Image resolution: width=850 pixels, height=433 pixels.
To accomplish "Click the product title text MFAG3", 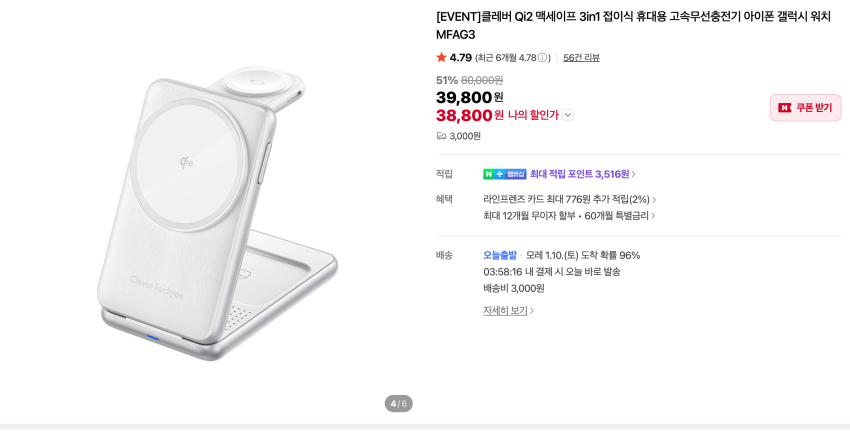I will coord(455,35).
